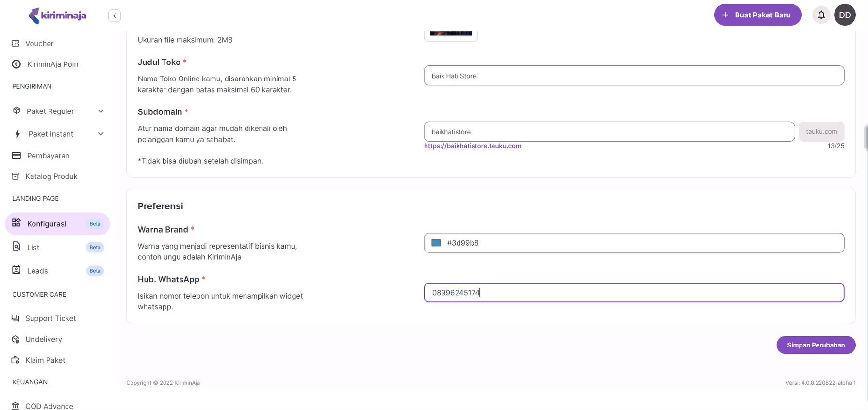Click the Voucher ticket icon
This screenshot has width=868, height=410.
pyautogui.click(x=16, y=44)
